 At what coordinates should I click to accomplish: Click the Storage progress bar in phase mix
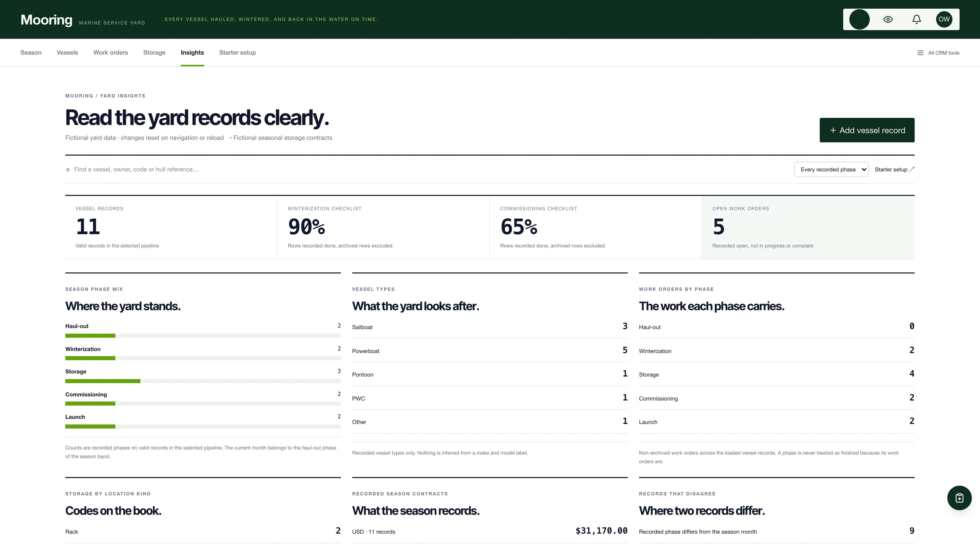(203, 381)
